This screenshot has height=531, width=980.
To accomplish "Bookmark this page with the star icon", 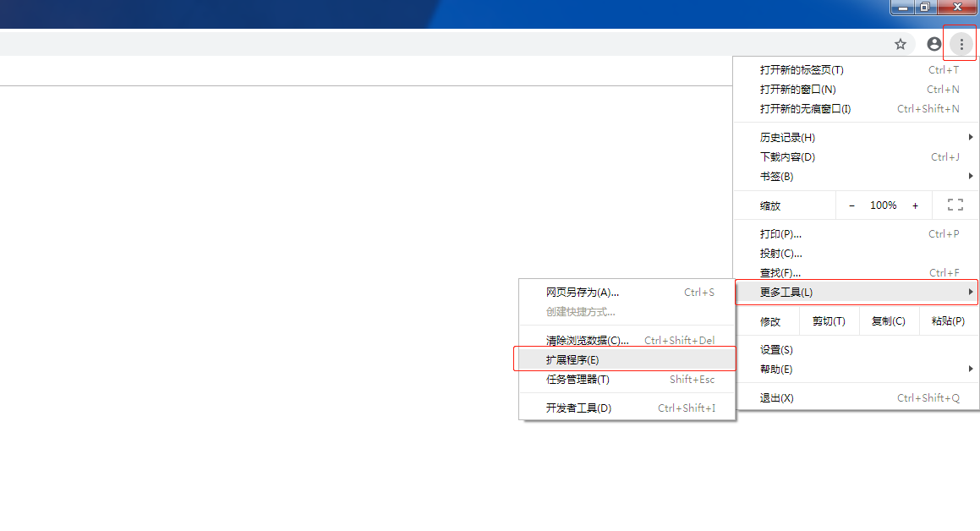I will point(900,44).
